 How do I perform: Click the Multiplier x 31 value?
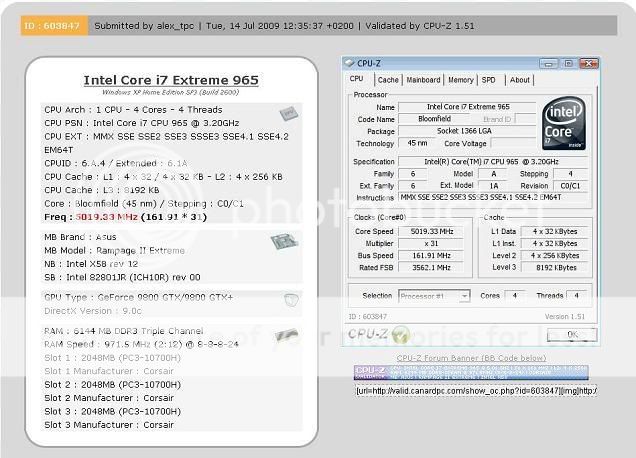tap(431, 244)
